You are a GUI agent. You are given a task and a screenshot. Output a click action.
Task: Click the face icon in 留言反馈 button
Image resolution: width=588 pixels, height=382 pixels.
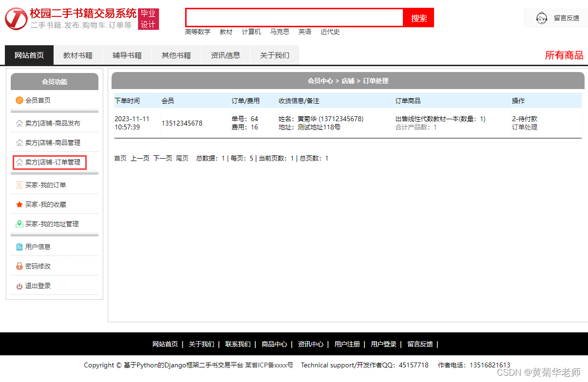point(541,17)
